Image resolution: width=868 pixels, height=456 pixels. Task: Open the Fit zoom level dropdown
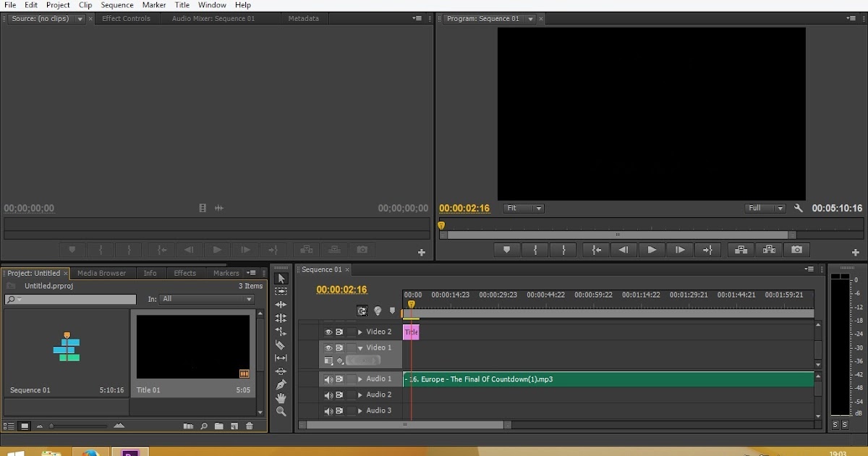click(524, 208)
